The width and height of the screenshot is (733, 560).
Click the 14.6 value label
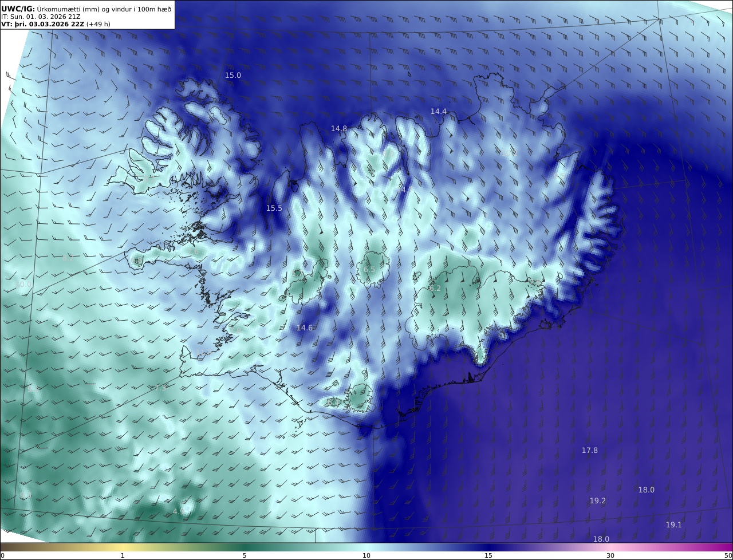[x=304, y=328]
